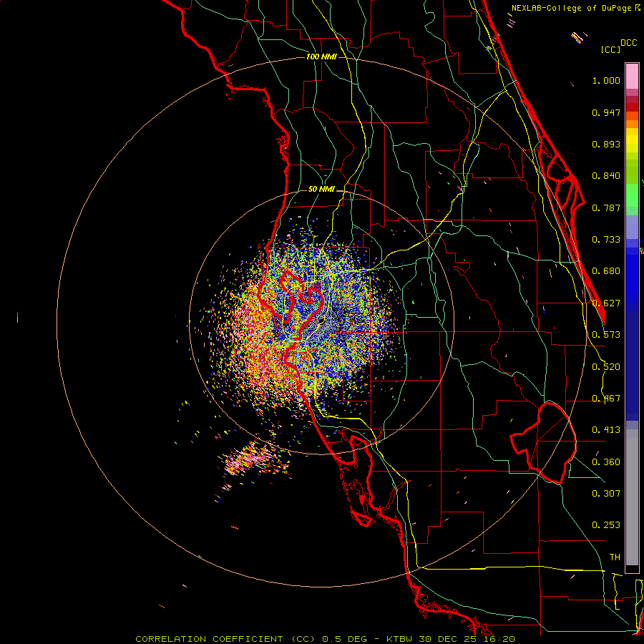Select the 0.840 legend value
644x644 pixels.
[x=606, y=176]
